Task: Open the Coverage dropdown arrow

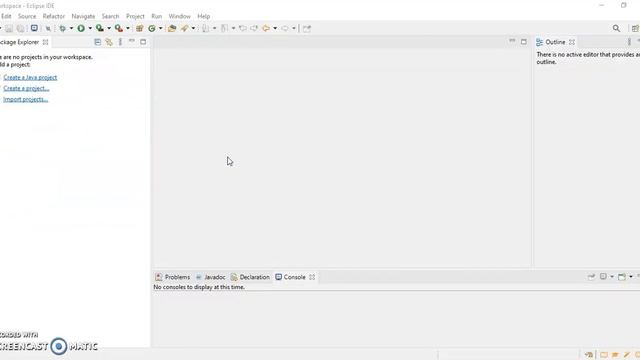Action: click(x=109, y=28)
